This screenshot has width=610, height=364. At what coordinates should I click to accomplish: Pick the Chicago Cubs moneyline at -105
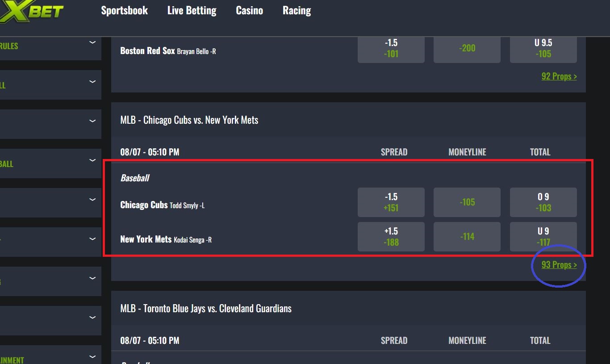467,202
